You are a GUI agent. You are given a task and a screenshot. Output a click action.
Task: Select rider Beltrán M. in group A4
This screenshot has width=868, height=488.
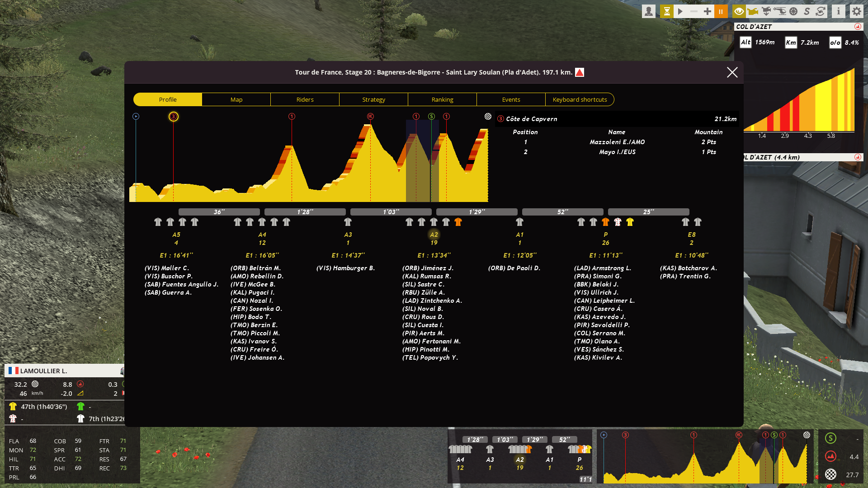[255, 268]
